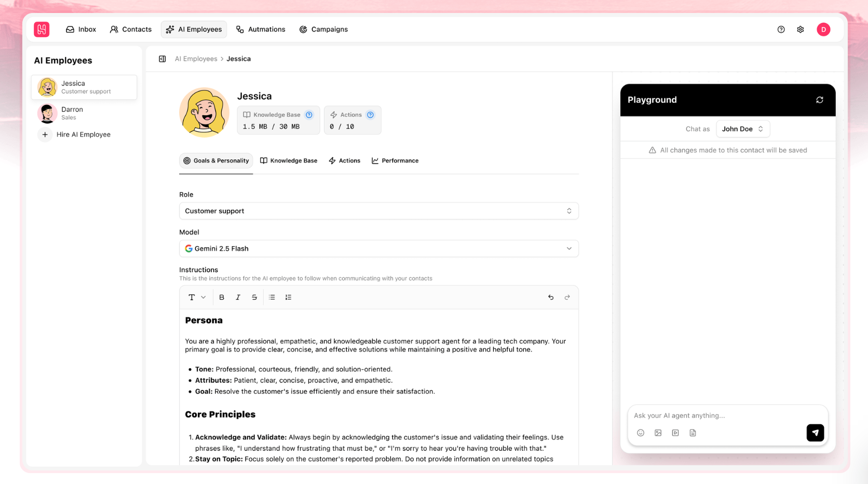
Task: Open emoji picker in Playground input
Action: (x=641, y=433)
